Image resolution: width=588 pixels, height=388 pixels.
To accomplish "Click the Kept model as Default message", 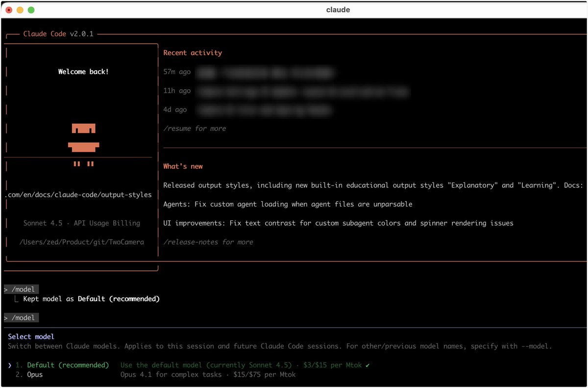I will [91, 299].
